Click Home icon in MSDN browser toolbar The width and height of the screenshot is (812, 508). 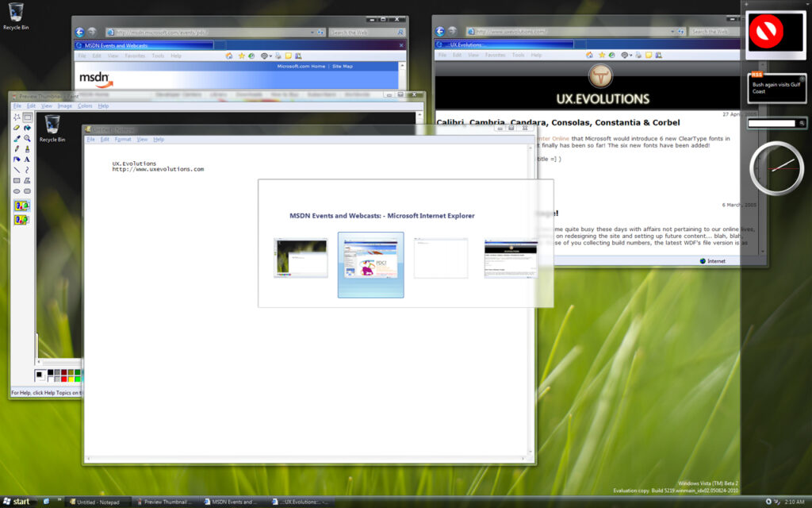pos(229,56)
